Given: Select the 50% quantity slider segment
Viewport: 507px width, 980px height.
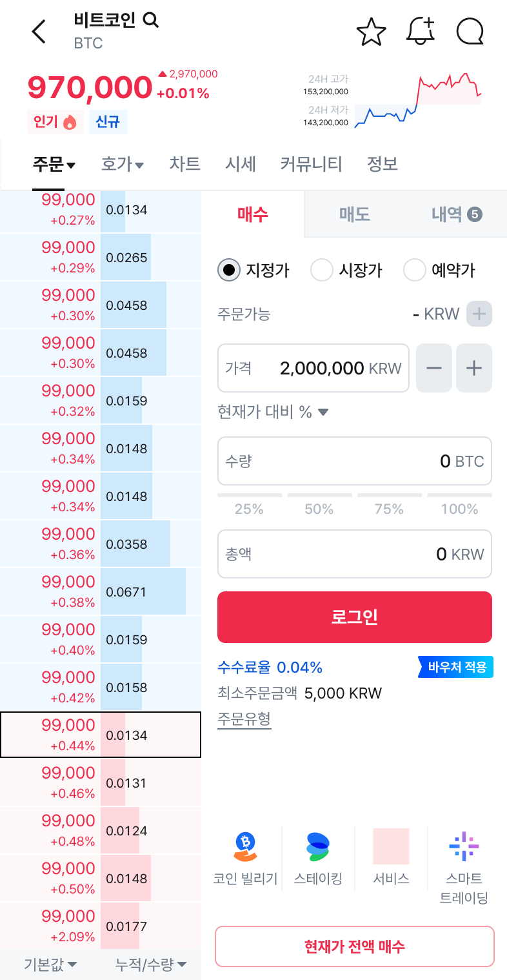Looking at the screenshot, I should coord(319,504).
